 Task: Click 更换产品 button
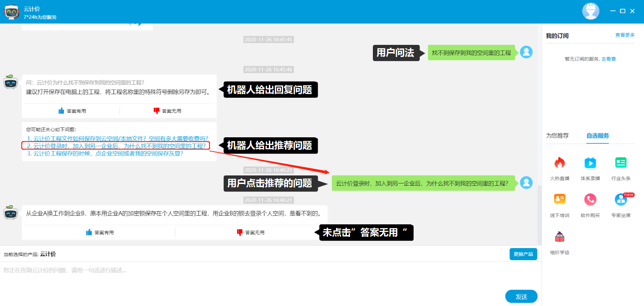(523, 254)
